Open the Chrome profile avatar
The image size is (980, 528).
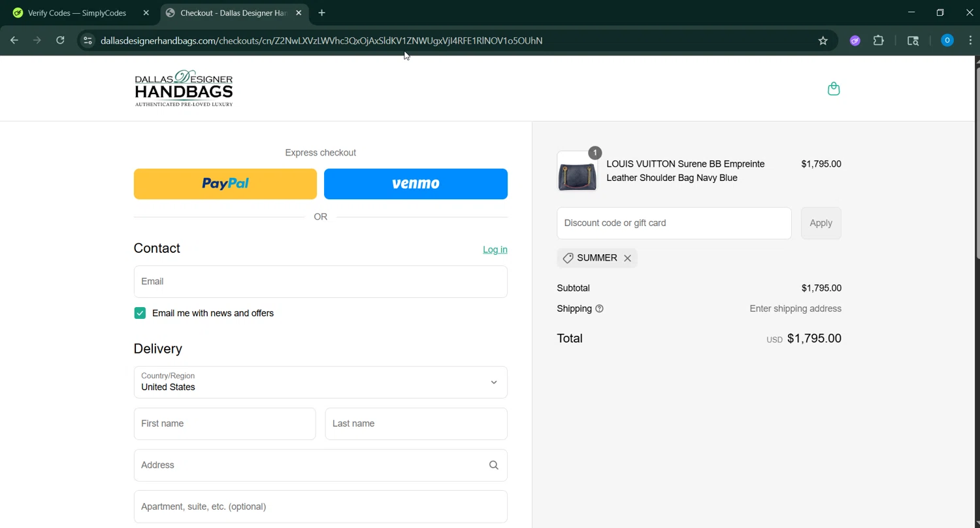(947, 41)
